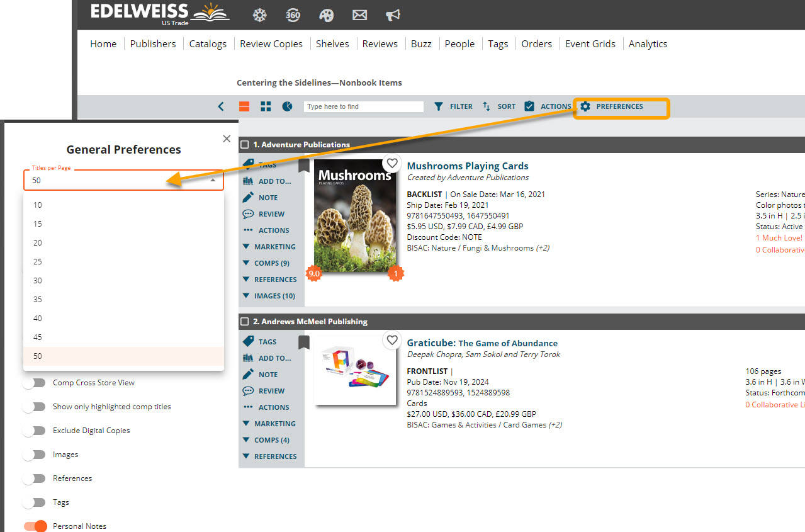805x532 pixels.
Task: Go back with the left chevron
Action: coord(221,106)
